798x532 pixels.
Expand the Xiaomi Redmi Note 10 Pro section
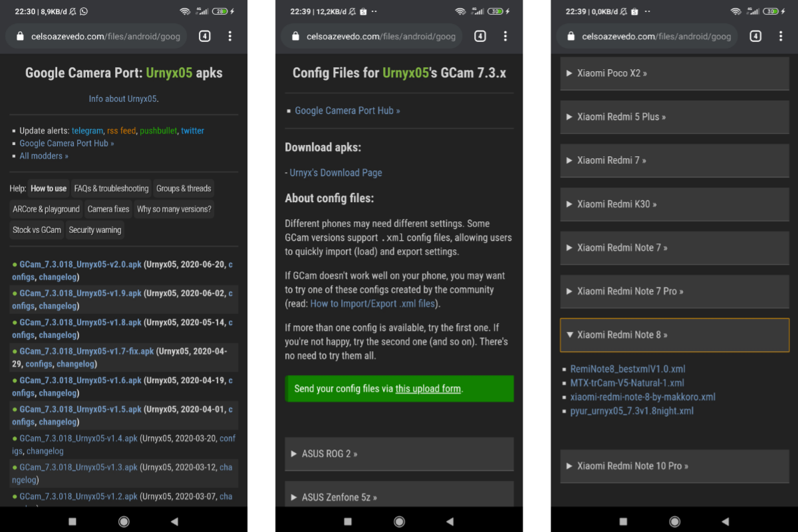(674, 466)
